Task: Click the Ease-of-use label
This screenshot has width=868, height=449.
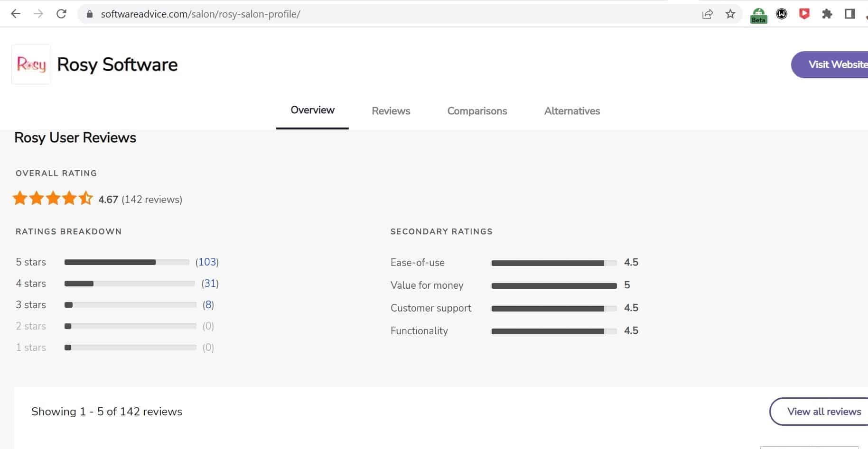Action: click(x=418, y=263)
